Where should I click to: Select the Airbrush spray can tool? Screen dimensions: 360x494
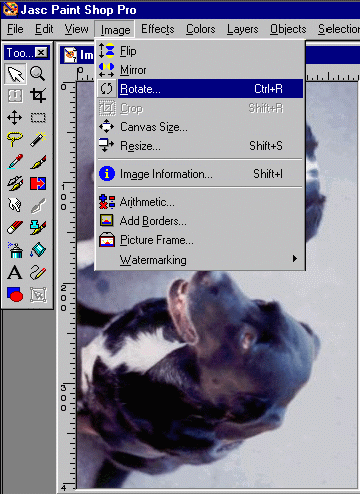coord(15,250)
